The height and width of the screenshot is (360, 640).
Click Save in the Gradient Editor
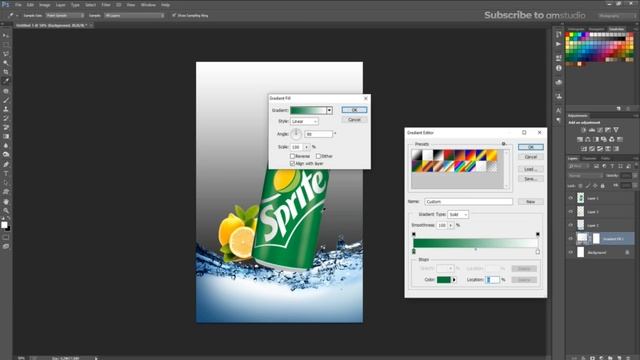(531, 179)
